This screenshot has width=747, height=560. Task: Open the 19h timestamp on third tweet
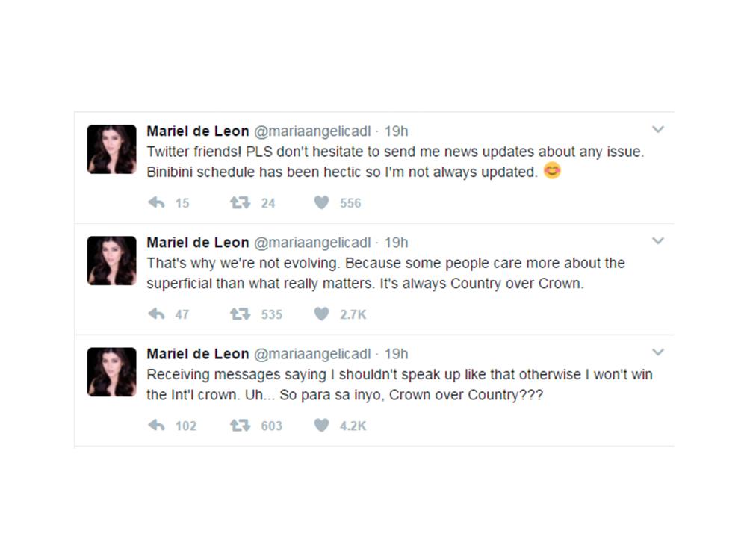click(x=396, y=354)
